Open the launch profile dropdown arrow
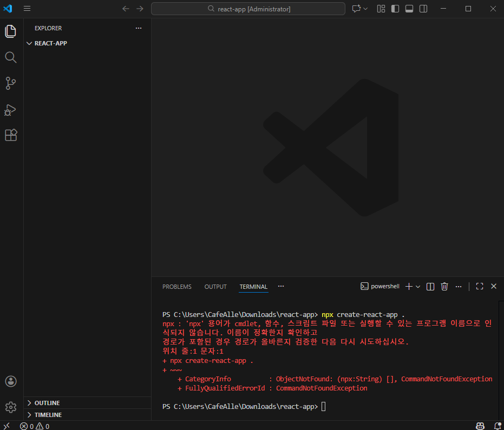This screenshot has height=430, width=504. click(x=418, y=287)
